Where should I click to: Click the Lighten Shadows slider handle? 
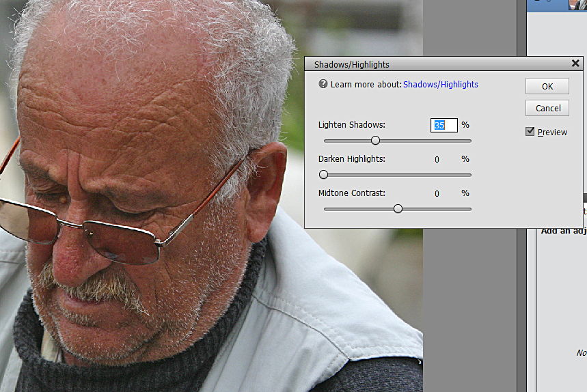click(x=375, y=141)
